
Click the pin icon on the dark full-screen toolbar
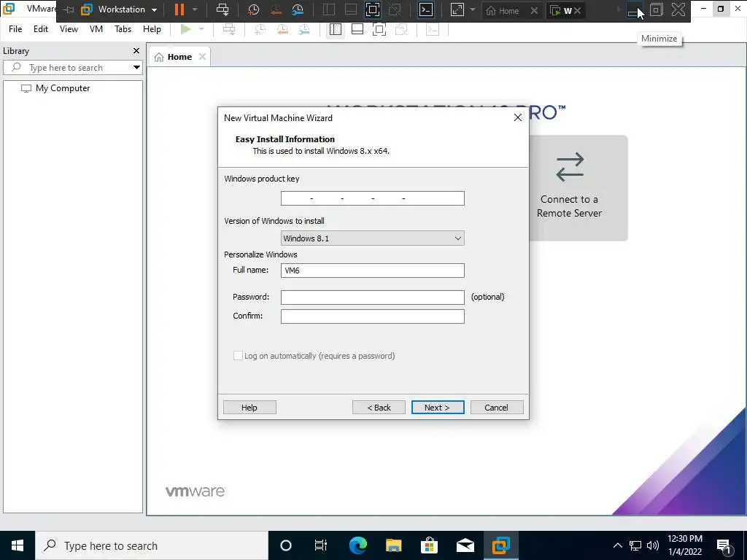(x=69, y=9)
